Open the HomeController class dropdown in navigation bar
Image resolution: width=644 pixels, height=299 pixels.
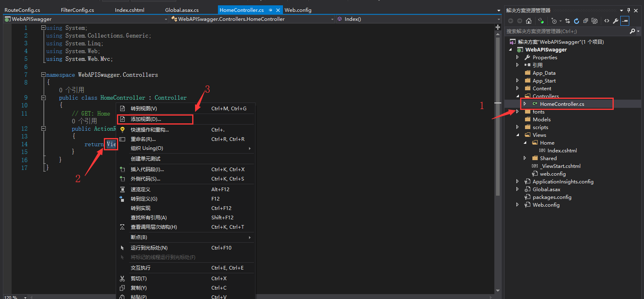(x=332, y=19)
